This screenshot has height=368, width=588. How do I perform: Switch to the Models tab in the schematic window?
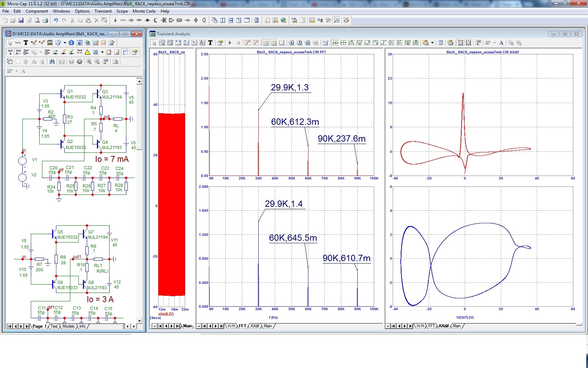click(68, 326)
